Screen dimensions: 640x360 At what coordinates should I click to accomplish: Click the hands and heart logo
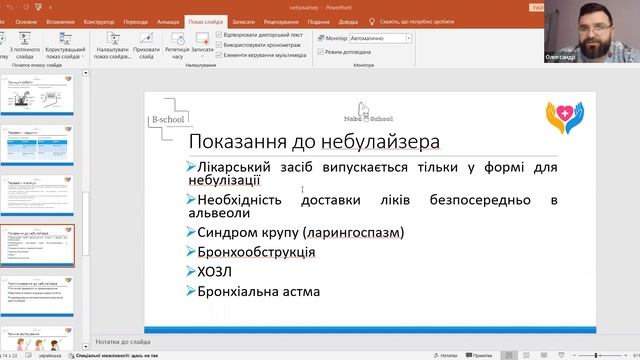(x=565, y=117)
